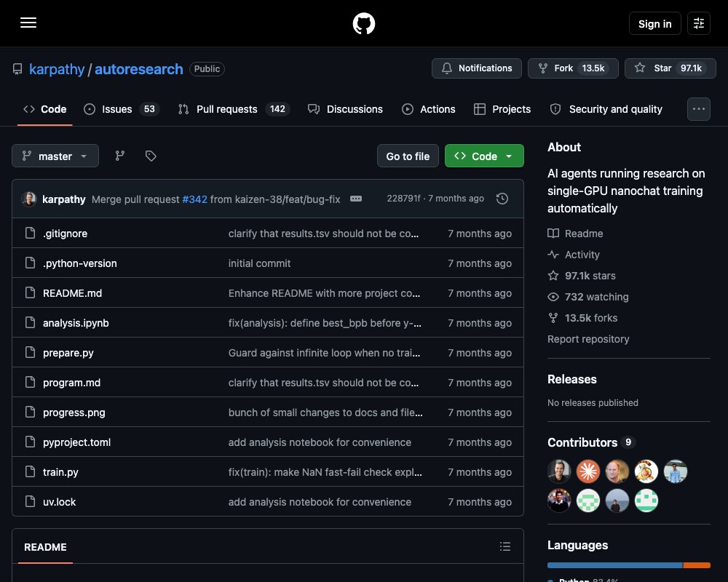Open the README outline list icon
728x582 pixels.
pyautogui.click(x=505, y=546)
